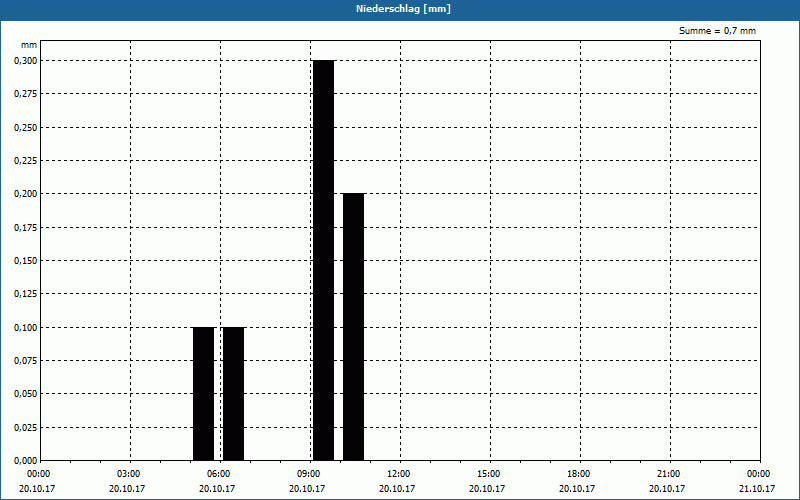The image size is (800, 500).
Task: Click the 0,150 y-axis label
Action: [26, 261]
